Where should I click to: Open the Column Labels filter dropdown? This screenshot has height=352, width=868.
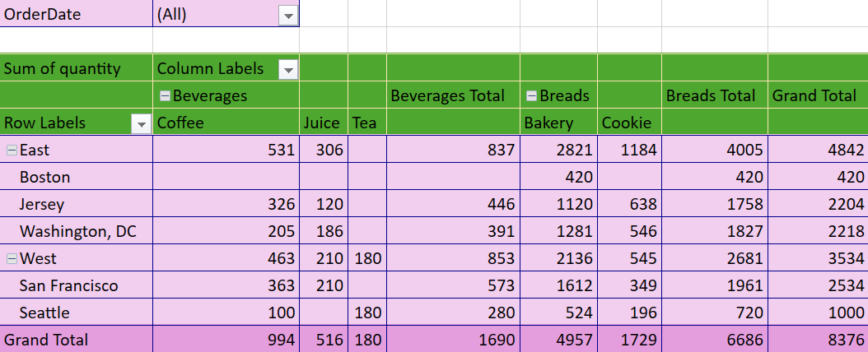click(x=287, y=70)
